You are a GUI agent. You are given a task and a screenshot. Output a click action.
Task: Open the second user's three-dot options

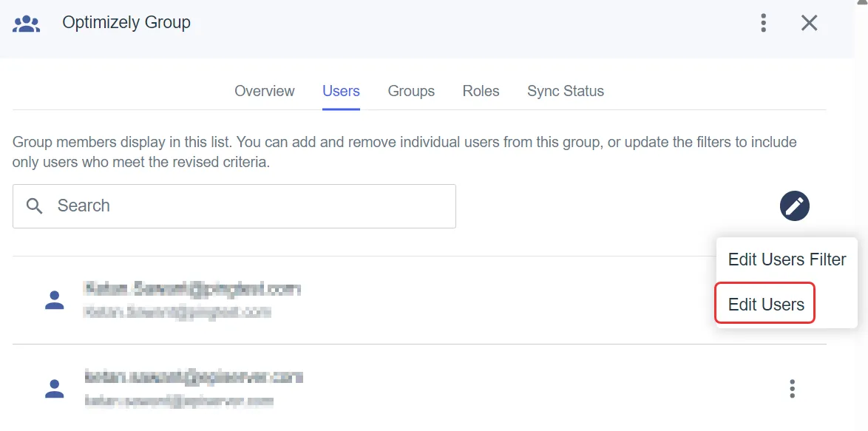(x=792, y=388)
